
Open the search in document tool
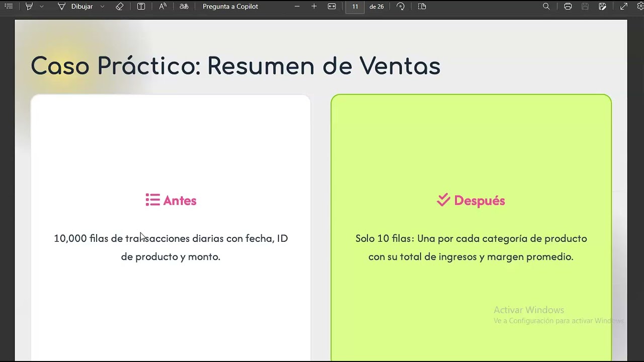(x=546, y=7)
